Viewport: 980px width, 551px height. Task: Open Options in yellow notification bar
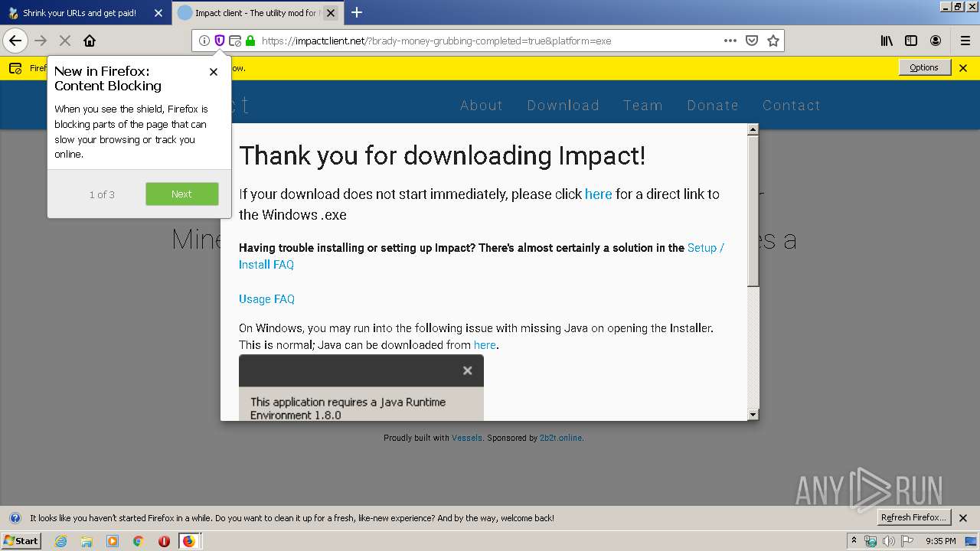(924, 67)
